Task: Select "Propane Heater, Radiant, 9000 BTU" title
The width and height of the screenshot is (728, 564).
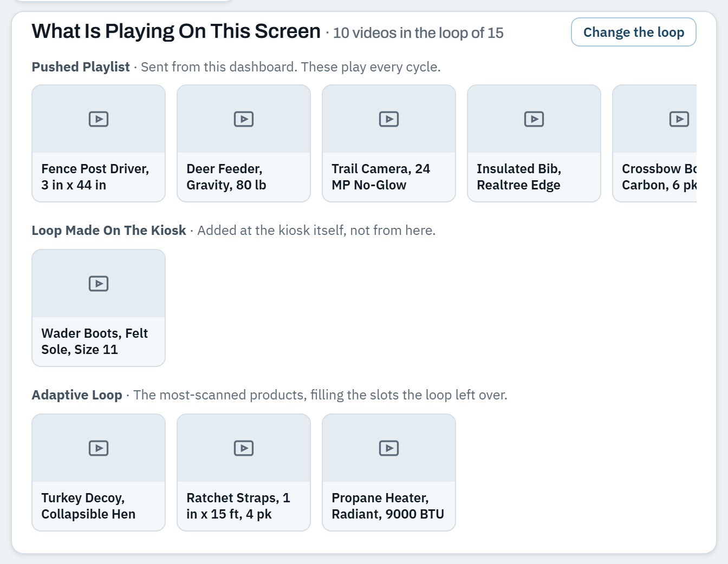Action: point(388,506)
